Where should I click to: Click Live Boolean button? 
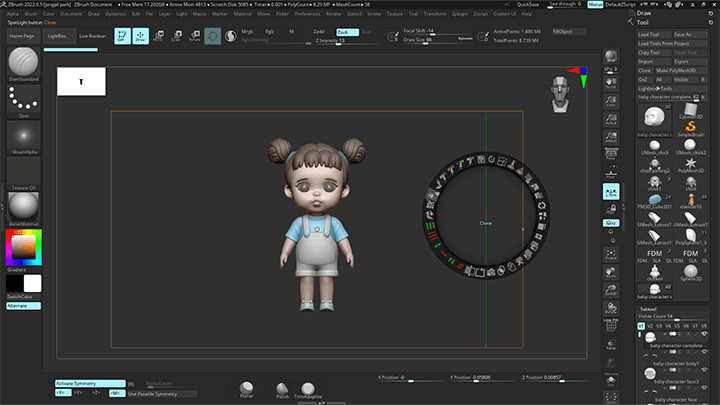click(92, 36)
